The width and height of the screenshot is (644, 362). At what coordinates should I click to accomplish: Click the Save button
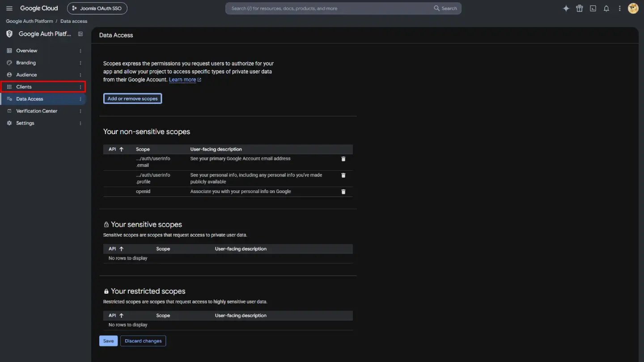(108, 341)
